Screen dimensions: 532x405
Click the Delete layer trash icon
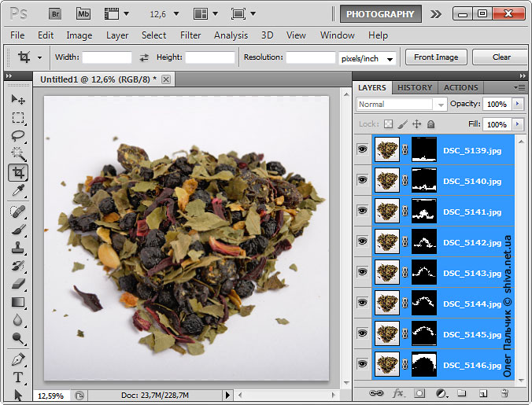pos(504,392)
